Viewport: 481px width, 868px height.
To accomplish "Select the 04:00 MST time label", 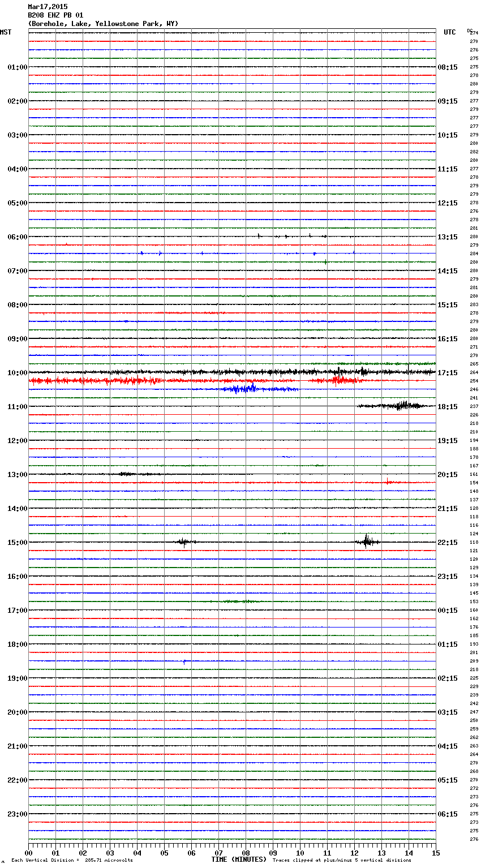I will tap(17, 169).
